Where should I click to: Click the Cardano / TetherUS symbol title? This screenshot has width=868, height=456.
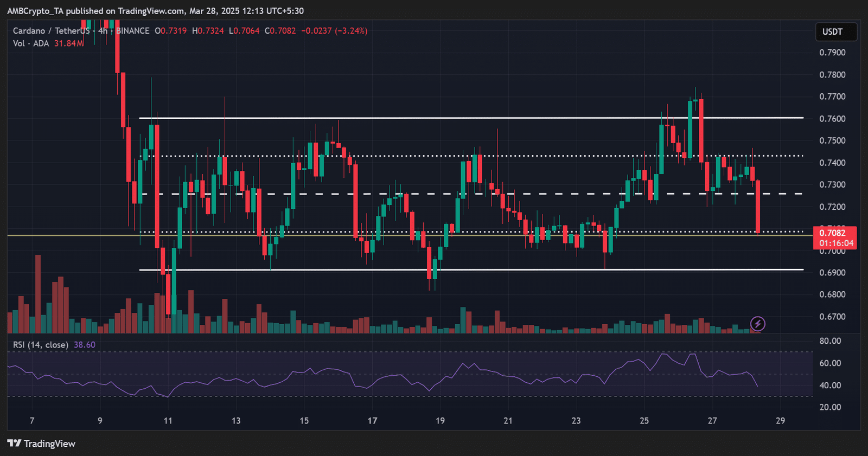51,31
